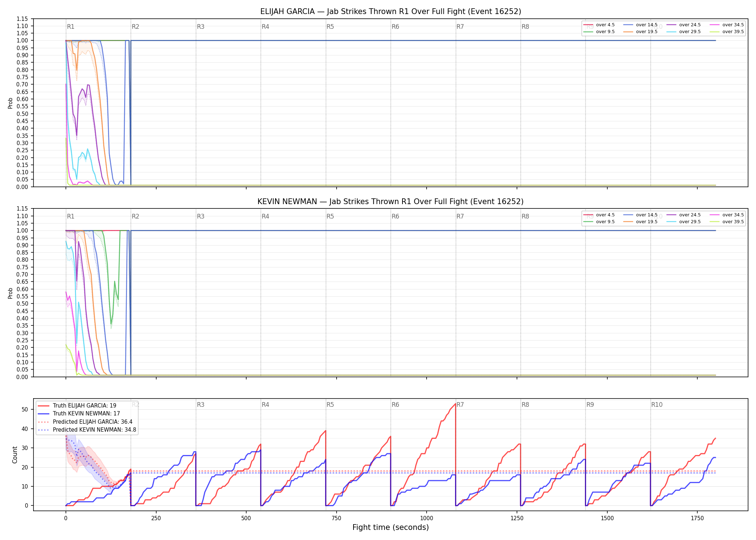Image resolution: width=756 pixels, height=540 pixels.
Task: Click the R2 round marker in Elijah Garcia chart
Action: pyautogui.click(x=135, y=27)
